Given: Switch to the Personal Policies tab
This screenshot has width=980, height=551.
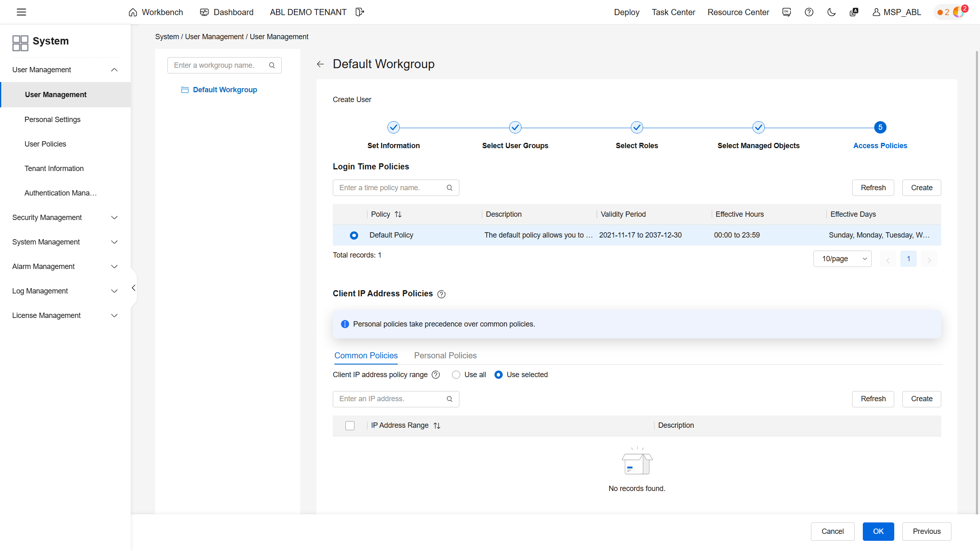Looking at the screenshot, I should 445,355.
